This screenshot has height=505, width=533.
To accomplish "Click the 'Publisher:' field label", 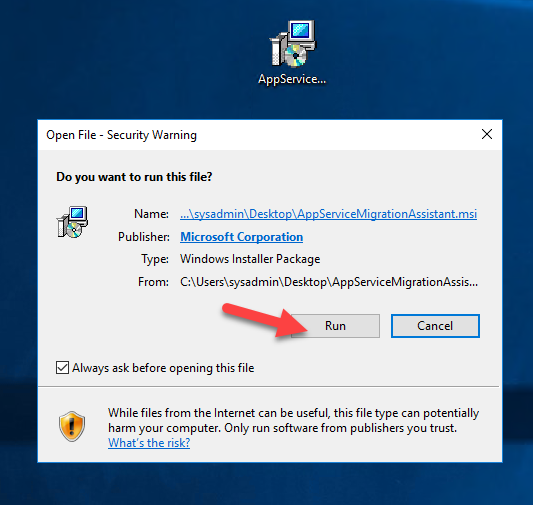I will tap(144, 237).
